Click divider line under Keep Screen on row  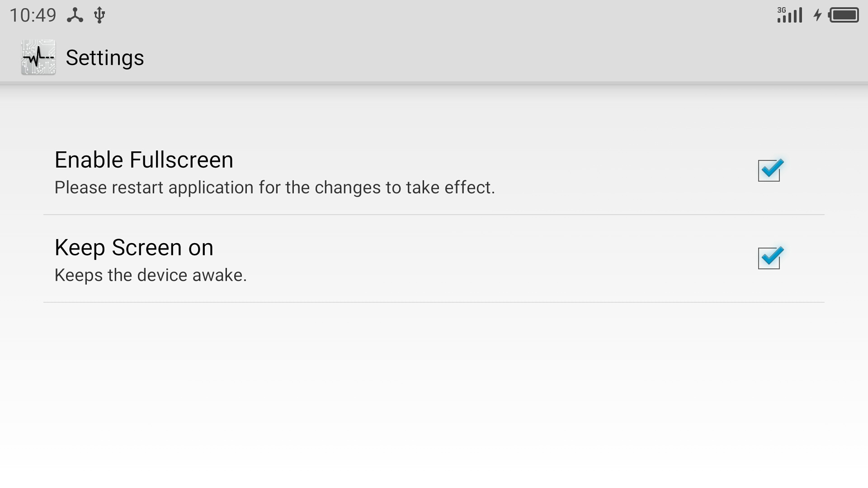434,302
